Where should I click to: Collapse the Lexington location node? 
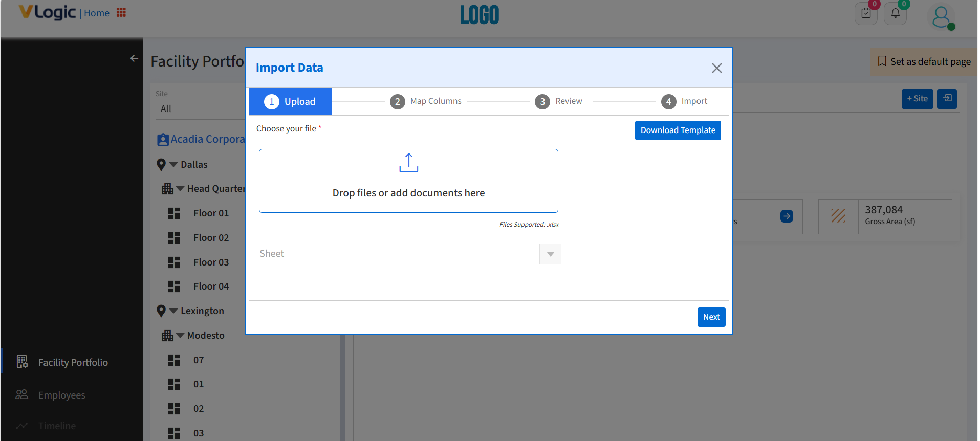[173, 311]
